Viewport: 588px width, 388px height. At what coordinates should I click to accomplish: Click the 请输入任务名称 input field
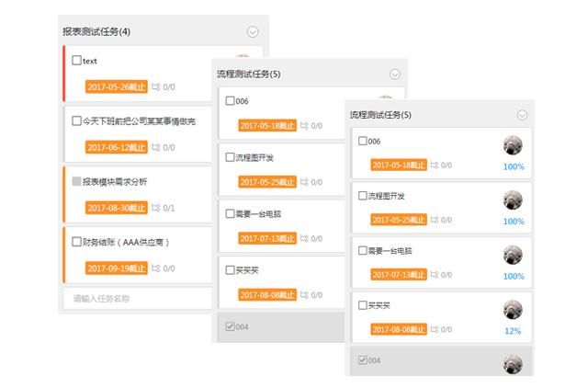click(x=137, y=299)
